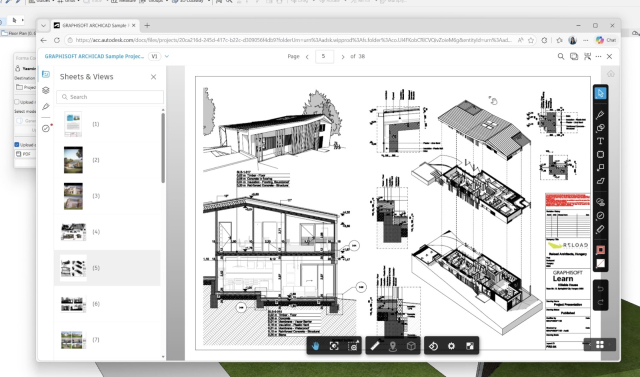Choose the freehand pencil markup tool
Screen dimensions: 640x377
coord(600,115)
